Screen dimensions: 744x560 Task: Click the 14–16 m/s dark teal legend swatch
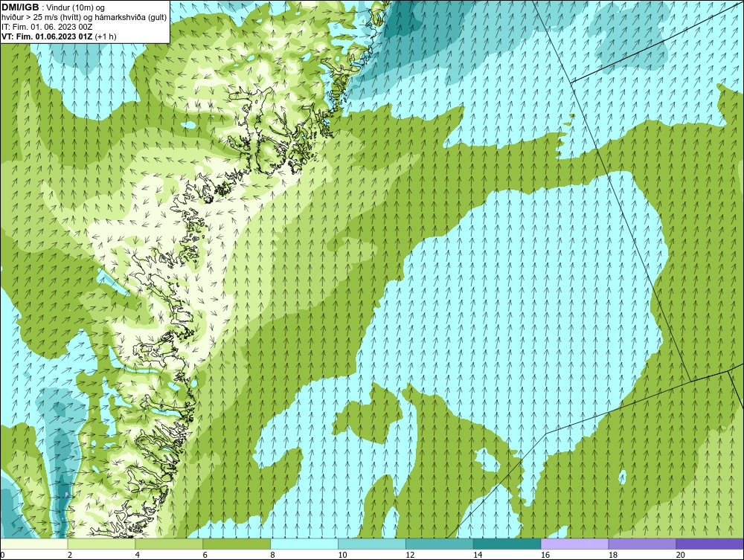(x=507, y=544)
